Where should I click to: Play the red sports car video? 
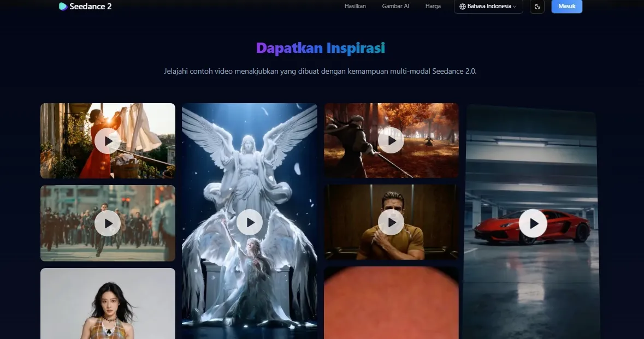click(533, 224)
